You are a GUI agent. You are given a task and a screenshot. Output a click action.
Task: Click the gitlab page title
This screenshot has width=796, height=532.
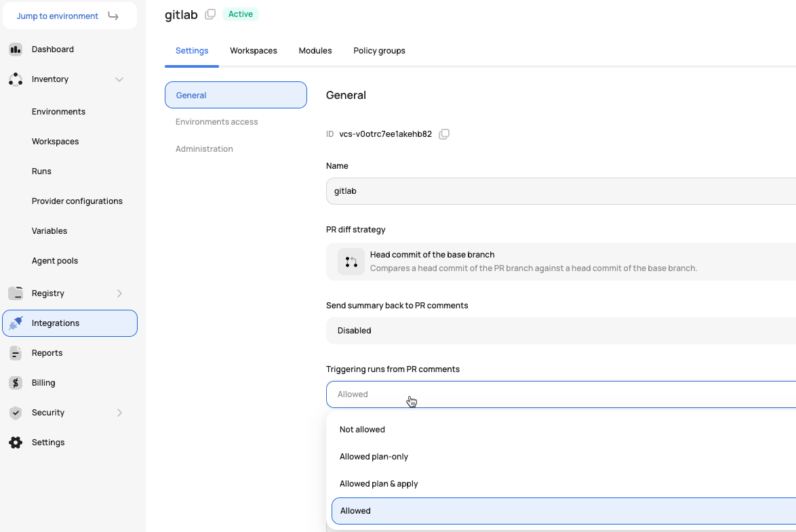[181, 15]
